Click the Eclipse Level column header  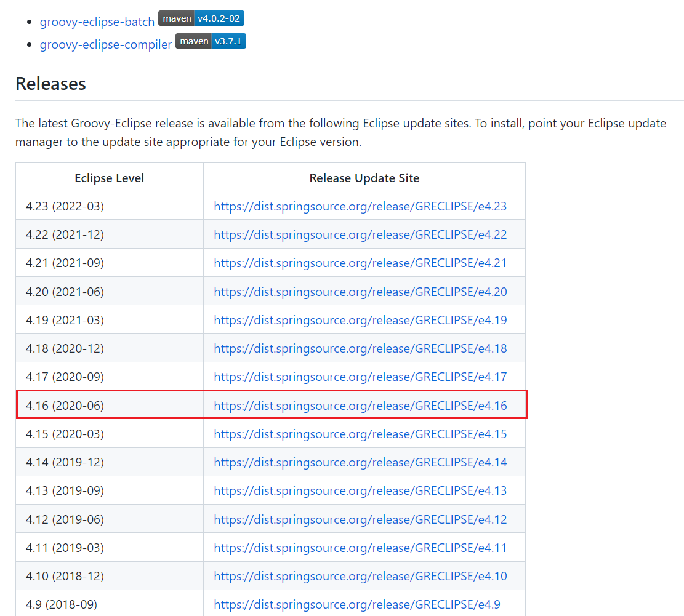tap(109, 178)
